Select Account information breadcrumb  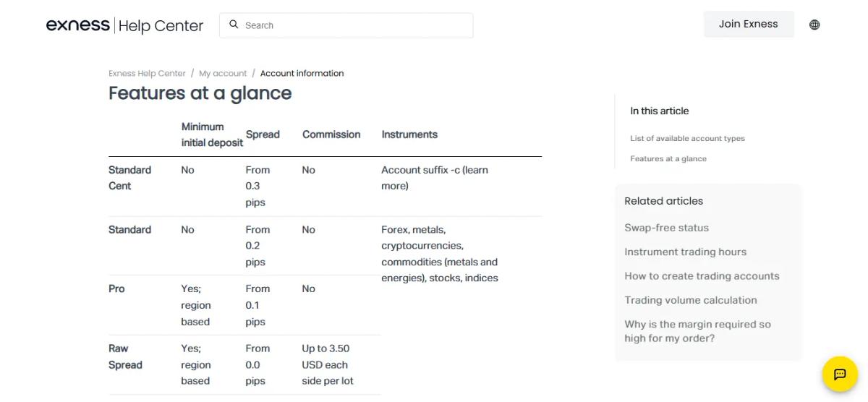tap(302, 73)
